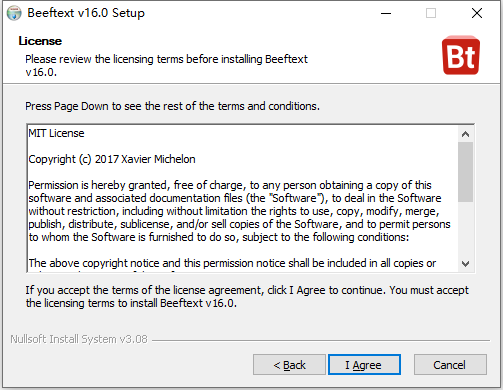Click the 'Beeftext v16.0 Setup' window title
503x390 pixels.
click(x=86, y=13)
